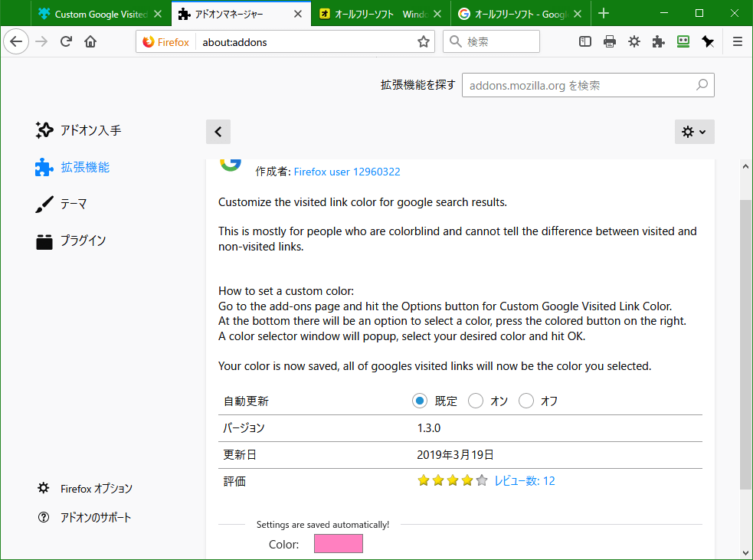
Task: Open the add-on tools gear dropdown
Action: click(695, 132)
